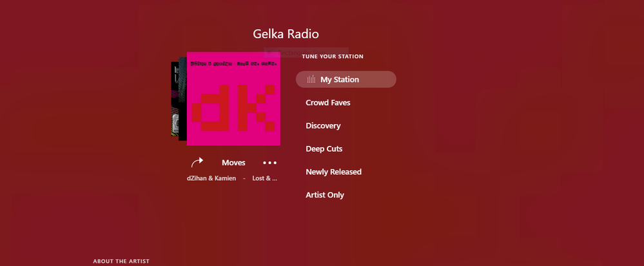The image size is (644, 266).
Task: Click the Moves track title
Action: coord(233,163)
